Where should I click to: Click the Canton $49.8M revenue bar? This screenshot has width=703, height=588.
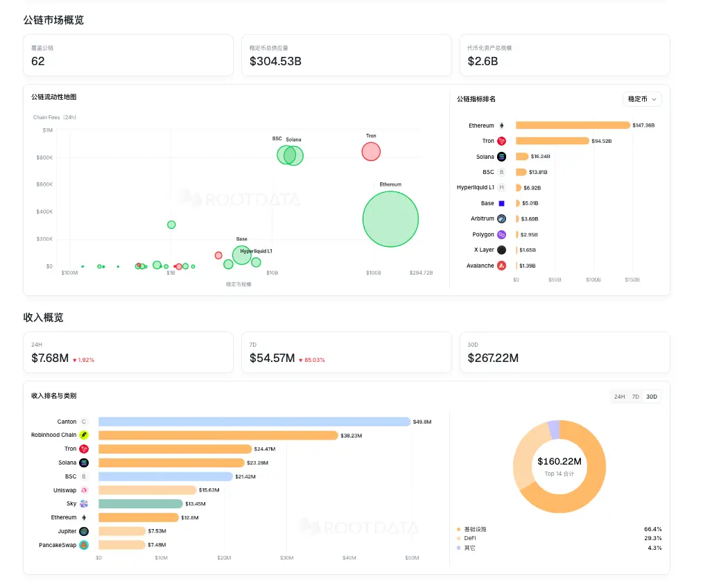[x=254, y=422]
